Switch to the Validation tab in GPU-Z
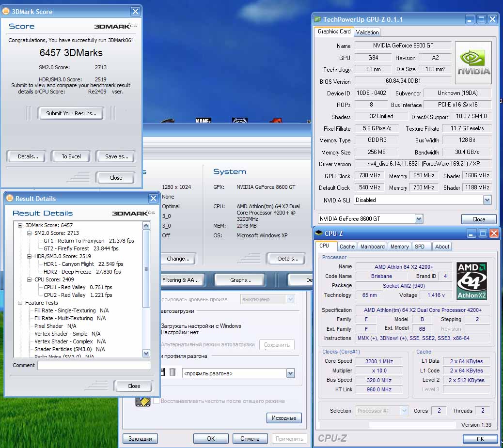This screenshot has width=503, height=448. (367, 32)
